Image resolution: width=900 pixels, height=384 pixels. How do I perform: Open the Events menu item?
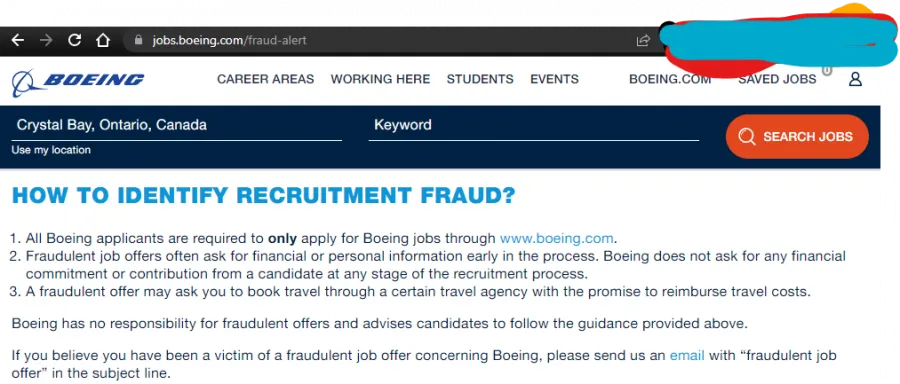(554, 79)
